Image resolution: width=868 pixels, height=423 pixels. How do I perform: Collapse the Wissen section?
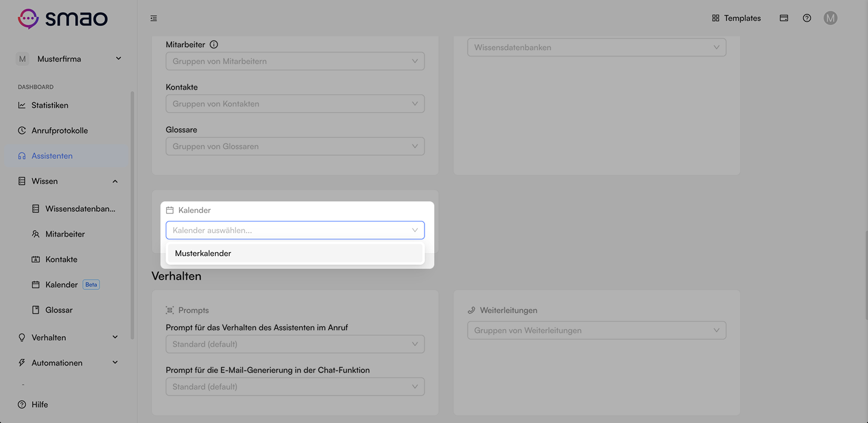point(68,181)
